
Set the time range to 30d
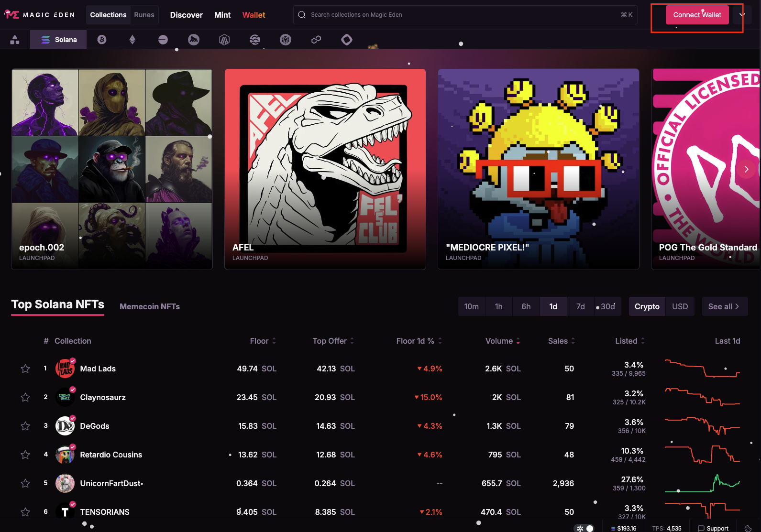tap(608, 306)
